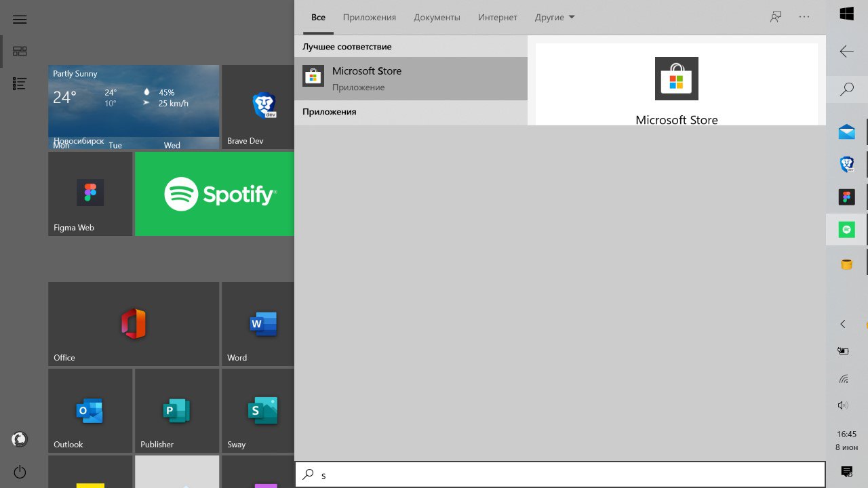Switch to the Интернет tab
The height and width of the screenshot is (488, 868).
point(498,18)
